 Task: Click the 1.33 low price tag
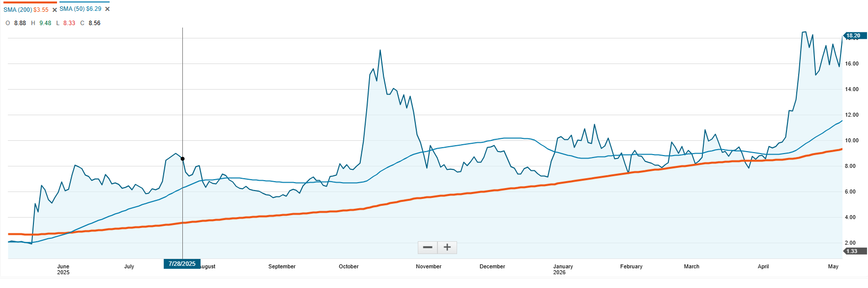[854, 251]
